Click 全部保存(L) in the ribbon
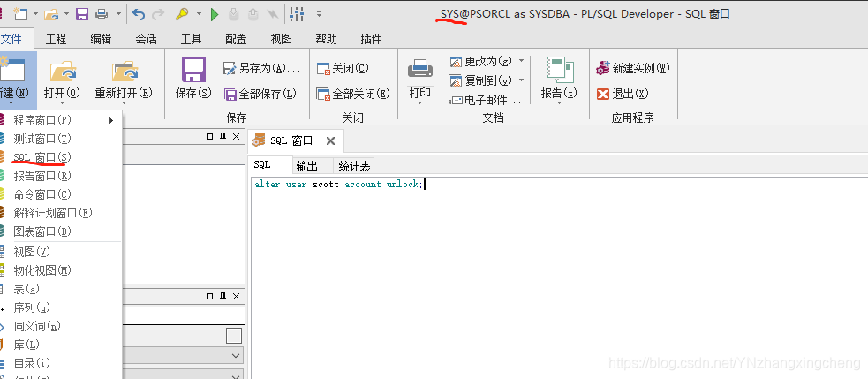The image size is (868, 379). click(x=260, y=94)
